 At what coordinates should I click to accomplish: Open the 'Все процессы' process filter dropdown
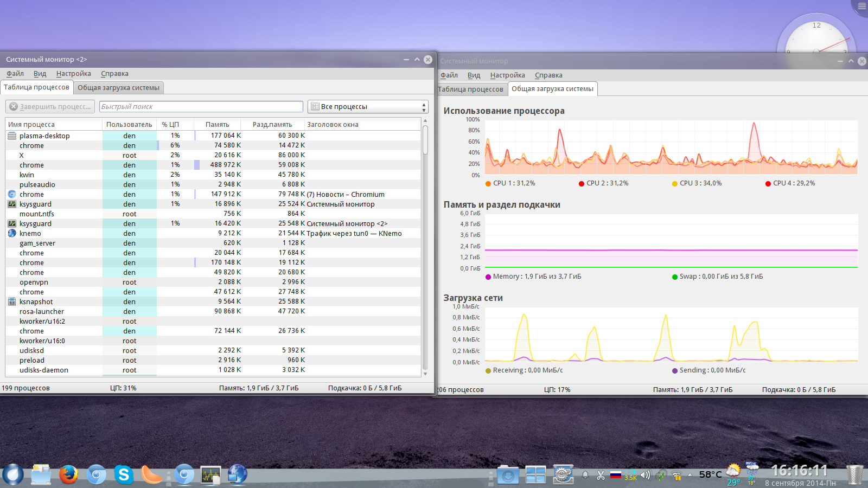coord(368,107)
